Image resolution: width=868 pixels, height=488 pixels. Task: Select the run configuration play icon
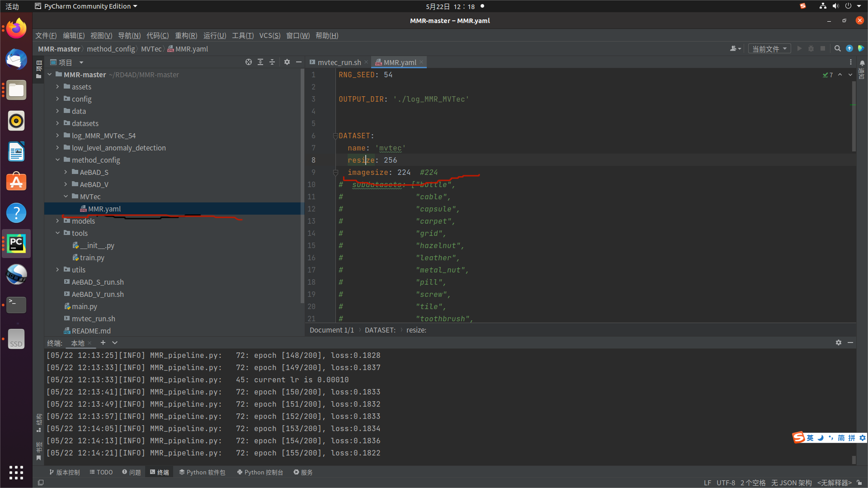pos(799,48)
